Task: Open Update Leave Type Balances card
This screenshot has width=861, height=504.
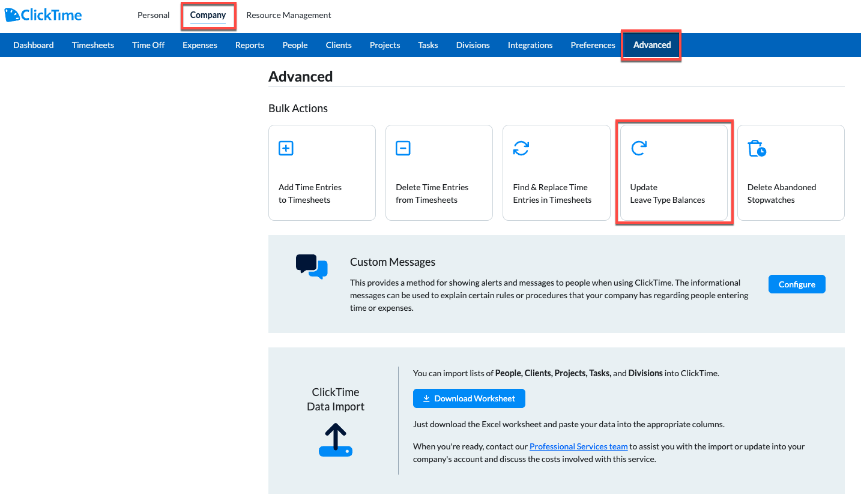Action: 674,173
